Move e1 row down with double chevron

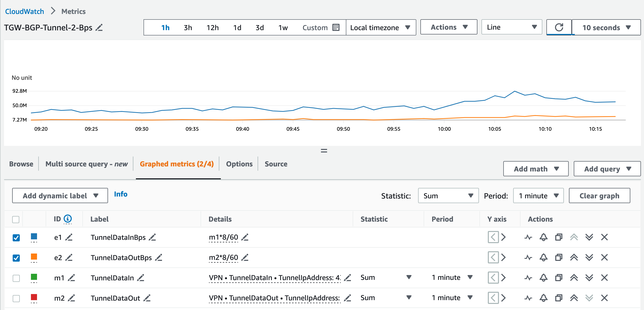589,237
